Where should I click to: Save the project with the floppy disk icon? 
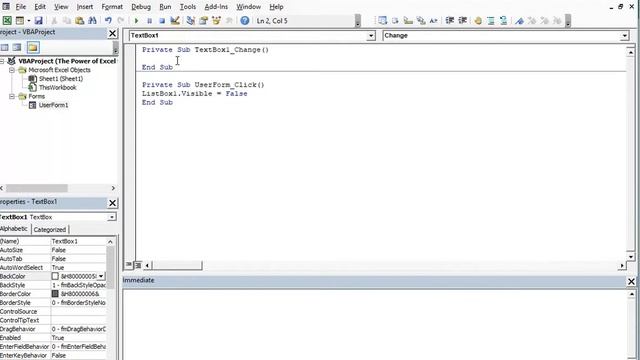point(38,20)
